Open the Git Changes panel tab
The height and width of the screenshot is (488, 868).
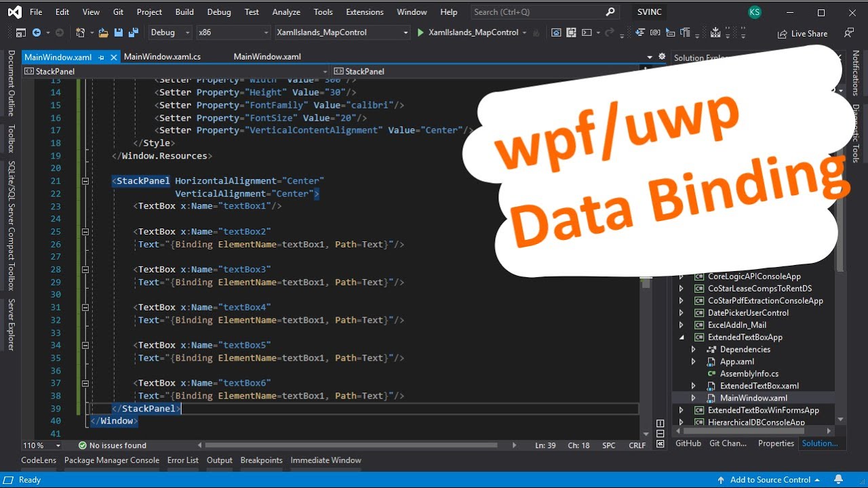(728, 443)
